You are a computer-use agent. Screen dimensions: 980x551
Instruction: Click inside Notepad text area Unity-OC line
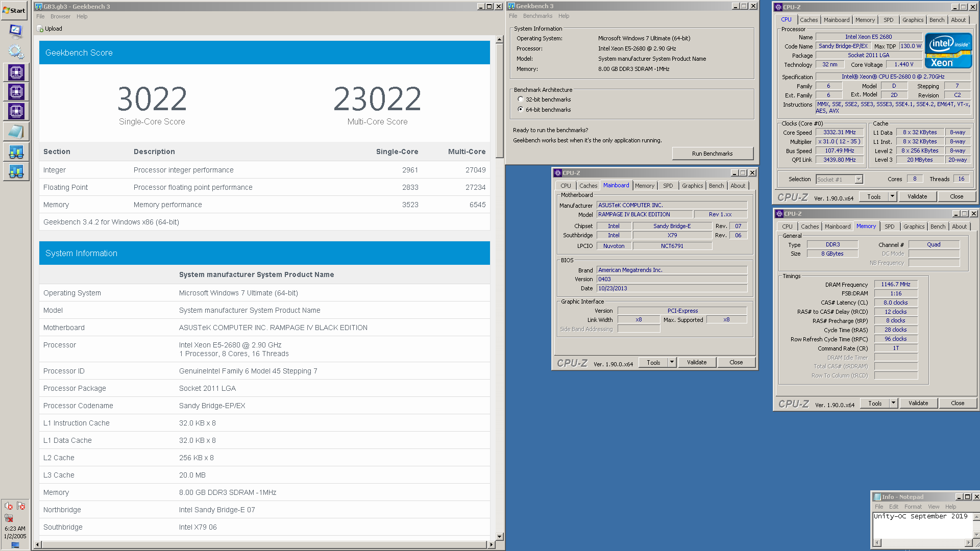tap(920, 516)
